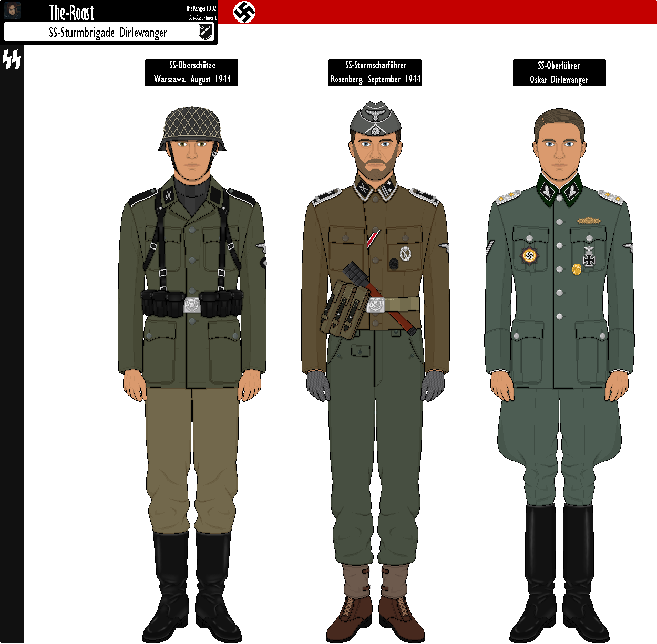Screen dimensions: 657x644
Task: Click the An-Assortment credit text
Action: point(203,18)
